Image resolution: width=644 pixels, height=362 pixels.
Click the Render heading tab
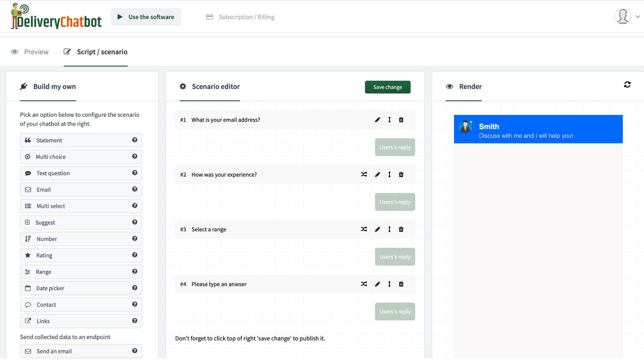[x=464, y=86]
